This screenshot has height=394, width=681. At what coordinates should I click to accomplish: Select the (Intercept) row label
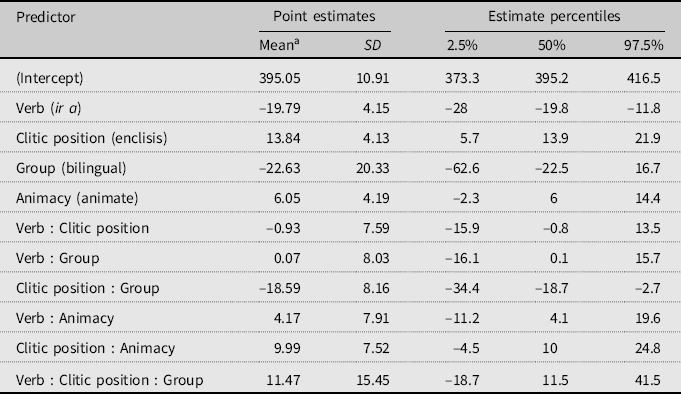click(x=50, y=78)
